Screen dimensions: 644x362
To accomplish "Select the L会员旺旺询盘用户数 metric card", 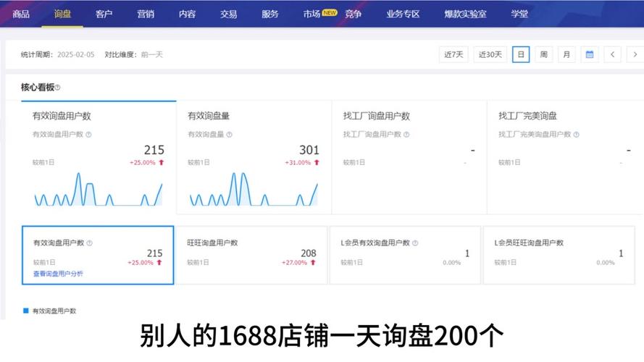I will click(559, 255).
